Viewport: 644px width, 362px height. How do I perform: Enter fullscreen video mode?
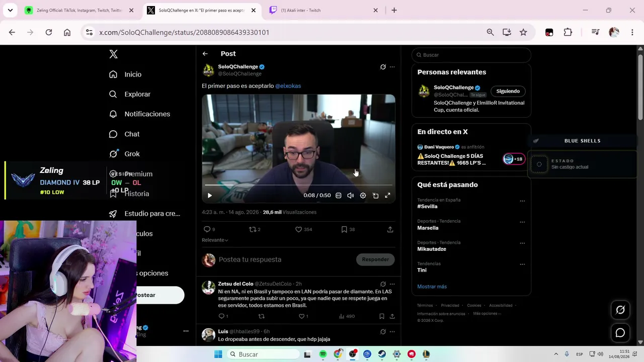[x=387, y=196]
